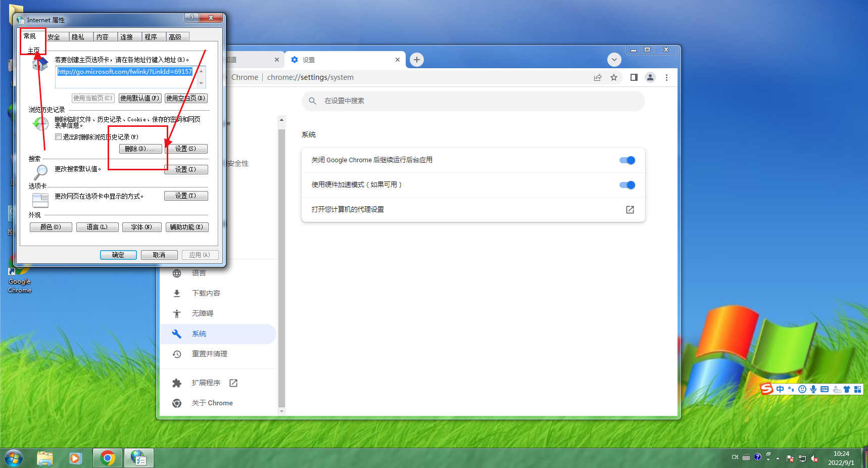Screen dimensions: 868x468
Task: Click the volume muted tray icon
Action: (814, 458)
